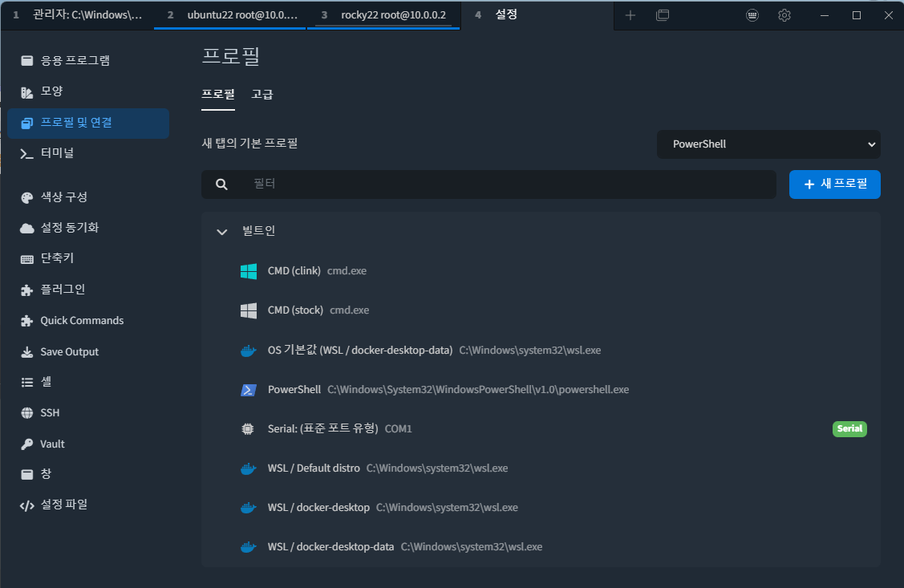Select the CMD (stock) profile
904x588 pixels.
click(x=541, y=310)
